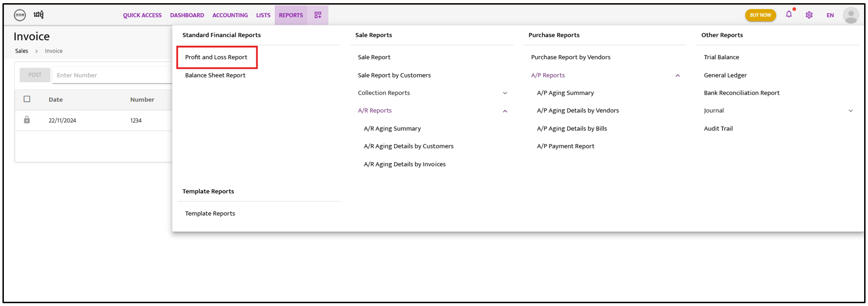Screen dimensions: 868x306
Task: Focus the Enter Number field
Action: (112, 75)
